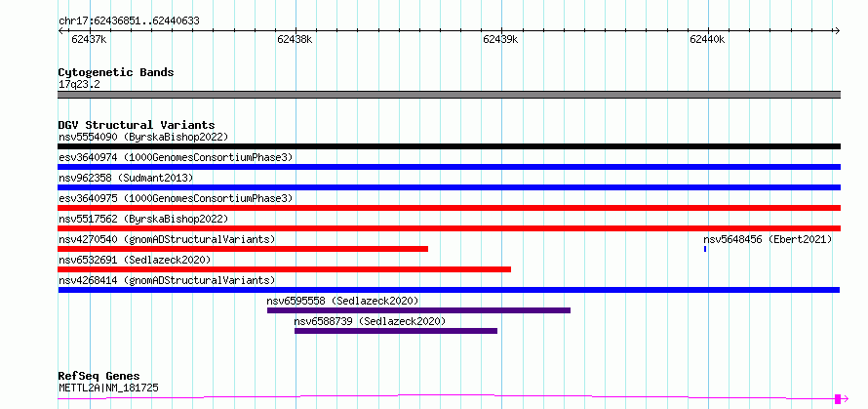Click the nsv5648456 (Ebert2021) label
This screenshot has width=868, height=409.
tap(768, 239)
